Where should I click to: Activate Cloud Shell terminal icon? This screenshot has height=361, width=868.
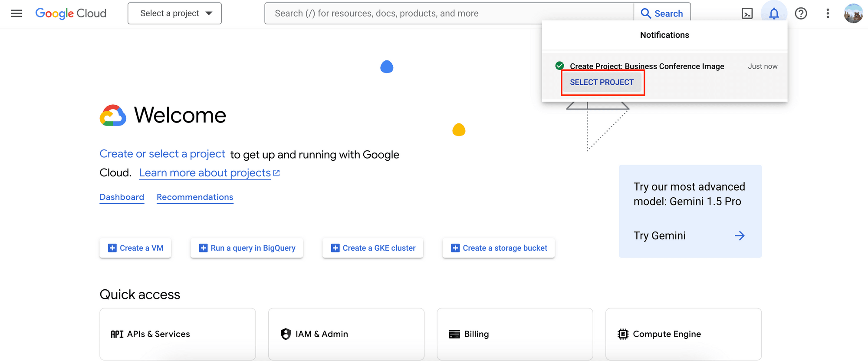tap(747, 13)
